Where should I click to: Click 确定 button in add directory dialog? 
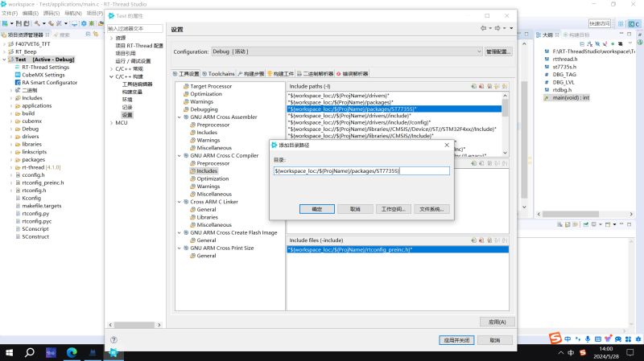pos(317,209)
